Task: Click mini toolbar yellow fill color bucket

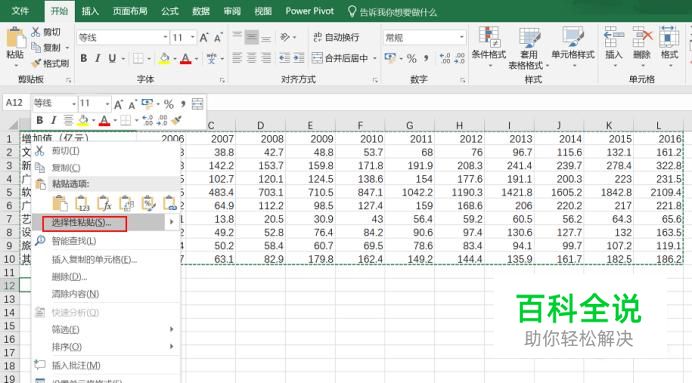Action: click(x=83, y=120)
